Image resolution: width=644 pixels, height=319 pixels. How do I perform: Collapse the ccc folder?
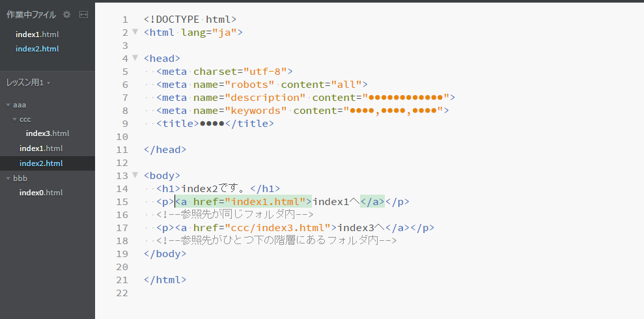(14, 120)
